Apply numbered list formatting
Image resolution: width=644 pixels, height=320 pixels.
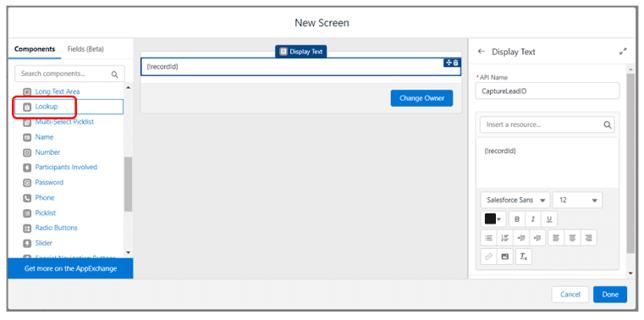[x=504, y=238]
